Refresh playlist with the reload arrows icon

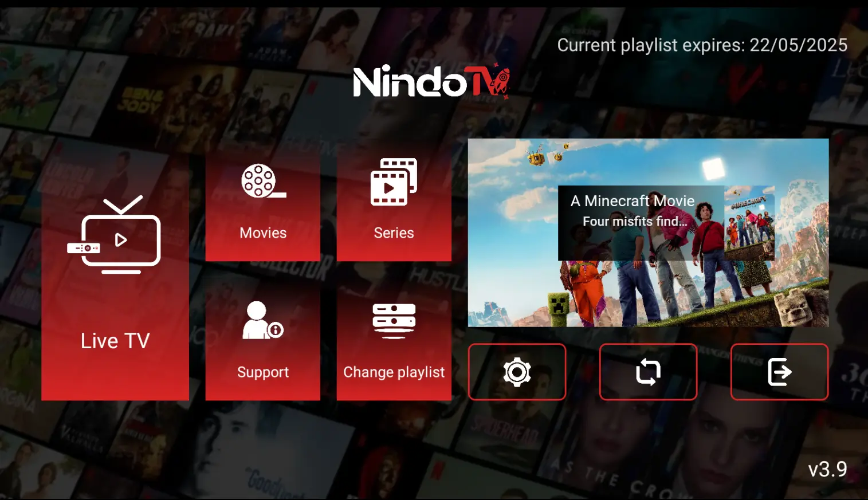point(648,372)
